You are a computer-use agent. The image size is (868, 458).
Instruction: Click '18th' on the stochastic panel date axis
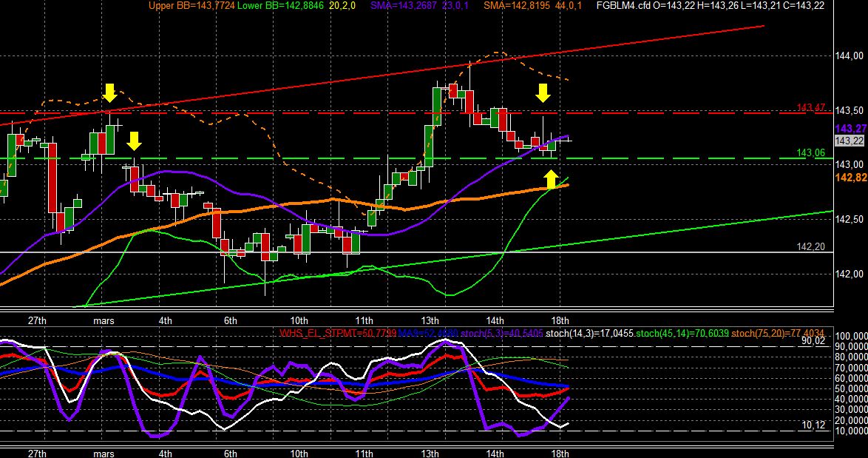click(x=560, y=454)
